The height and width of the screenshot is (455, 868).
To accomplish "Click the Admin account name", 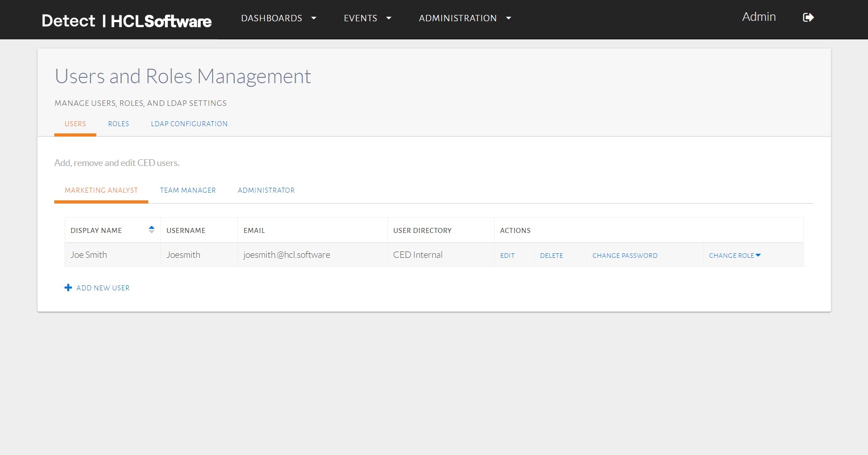I will 759,17.
